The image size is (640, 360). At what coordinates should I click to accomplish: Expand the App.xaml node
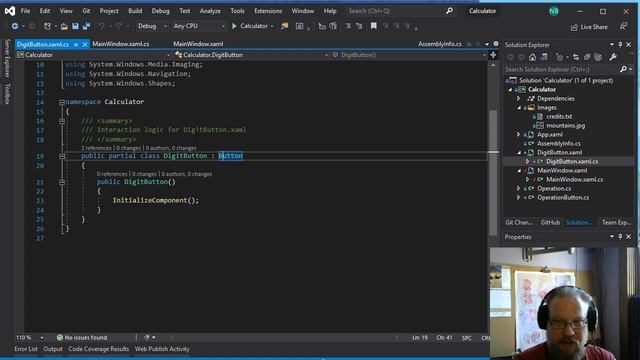518,134
